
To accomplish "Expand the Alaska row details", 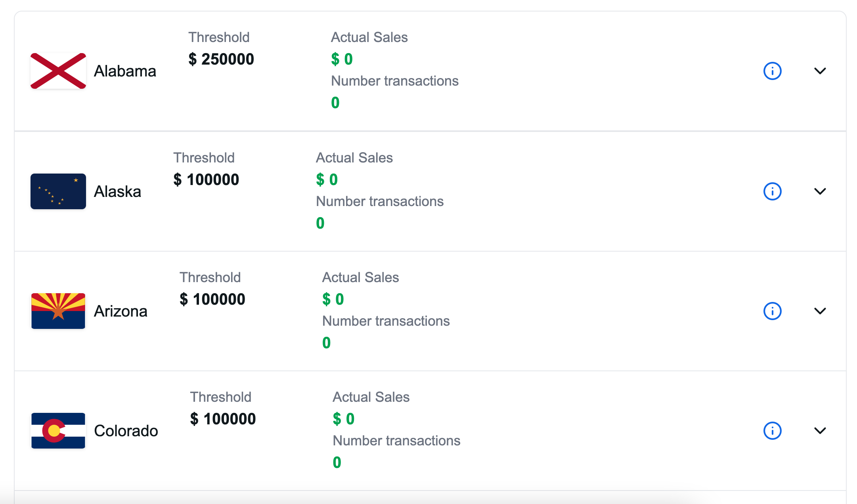I will point(820,192).
